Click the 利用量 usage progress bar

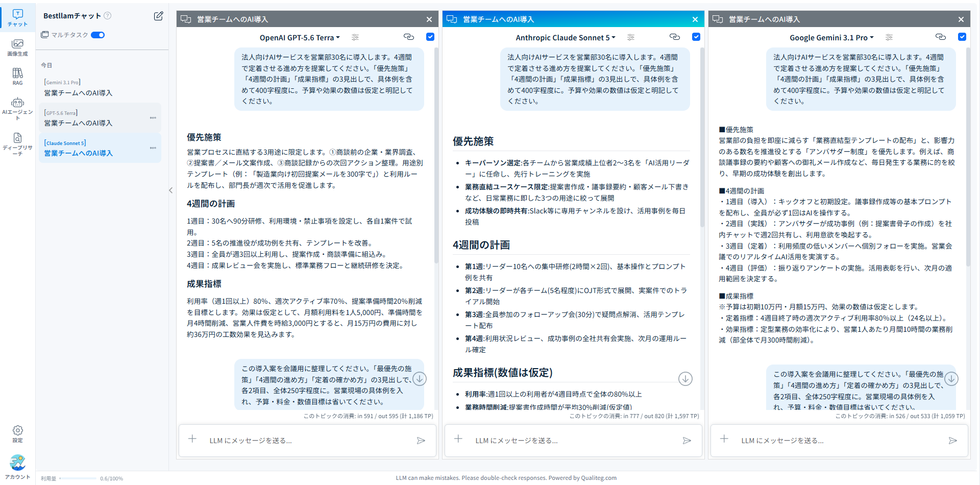[x=78, y=478]
